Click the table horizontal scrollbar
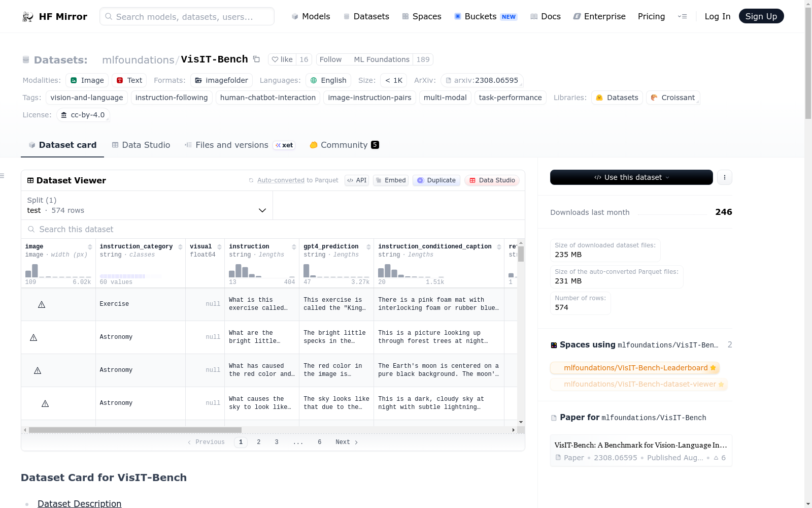This screenshot has height=508, width=812. click(135, 430)
